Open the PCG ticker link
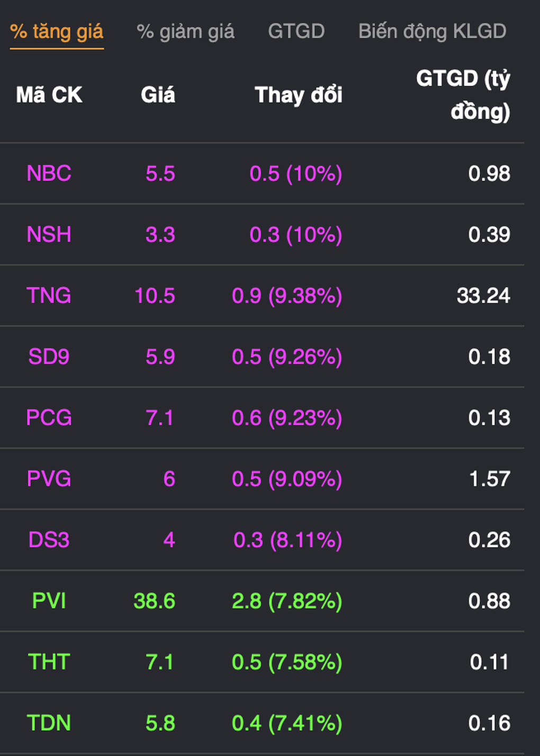Screen dimensions: 540x756 49,418
